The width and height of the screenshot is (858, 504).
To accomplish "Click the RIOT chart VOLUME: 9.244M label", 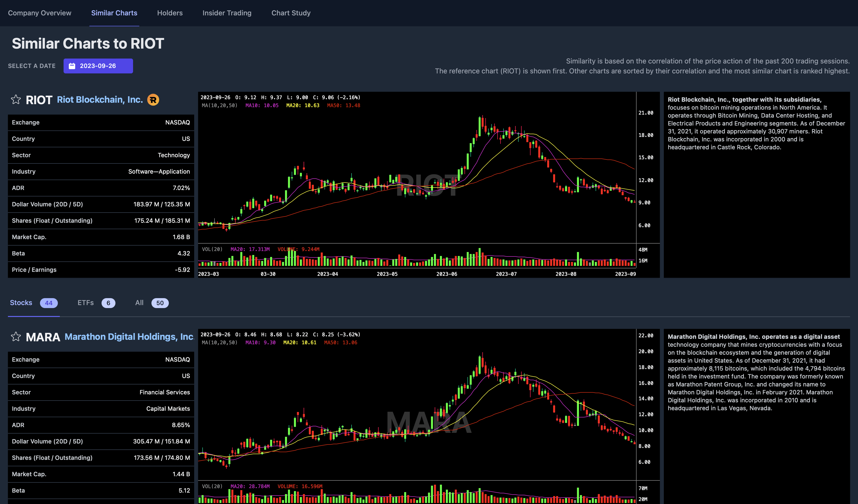I will (298, 249).
